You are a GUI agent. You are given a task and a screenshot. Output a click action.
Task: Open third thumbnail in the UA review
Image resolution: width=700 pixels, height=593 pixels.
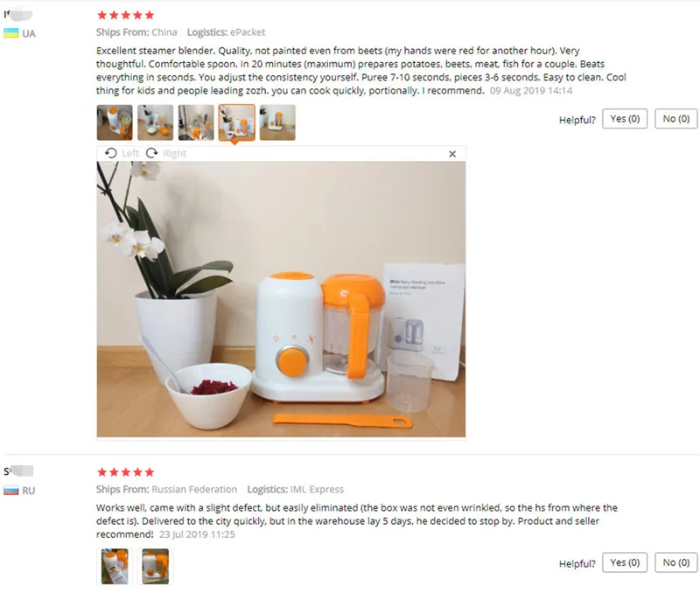196,122
